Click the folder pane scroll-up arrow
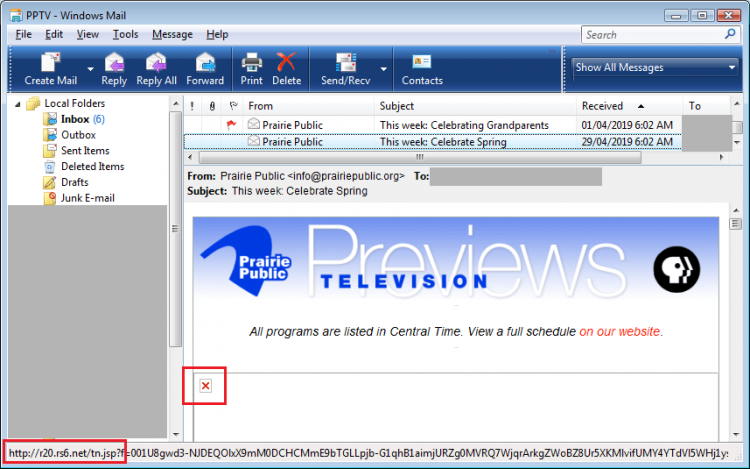750x469 pixels. tap(176, 104)
